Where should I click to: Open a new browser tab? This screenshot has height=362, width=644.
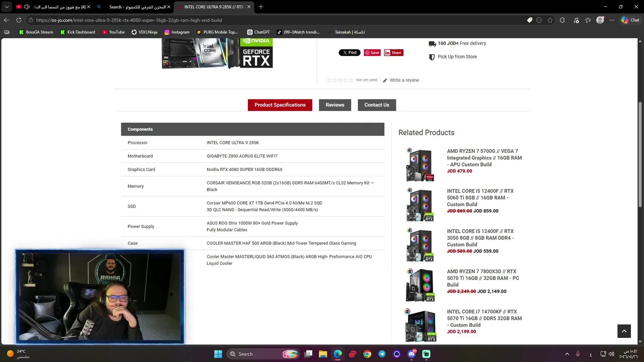click(x=261, y=7)
